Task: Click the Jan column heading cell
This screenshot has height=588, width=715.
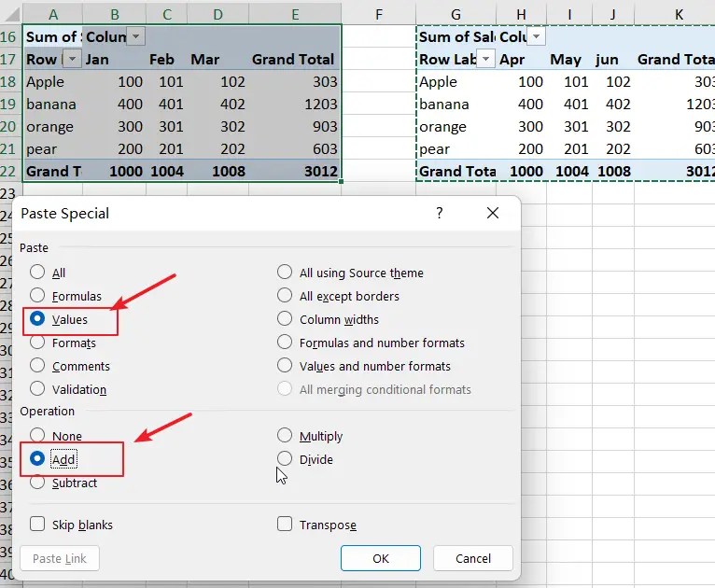Action: [115, 59]
